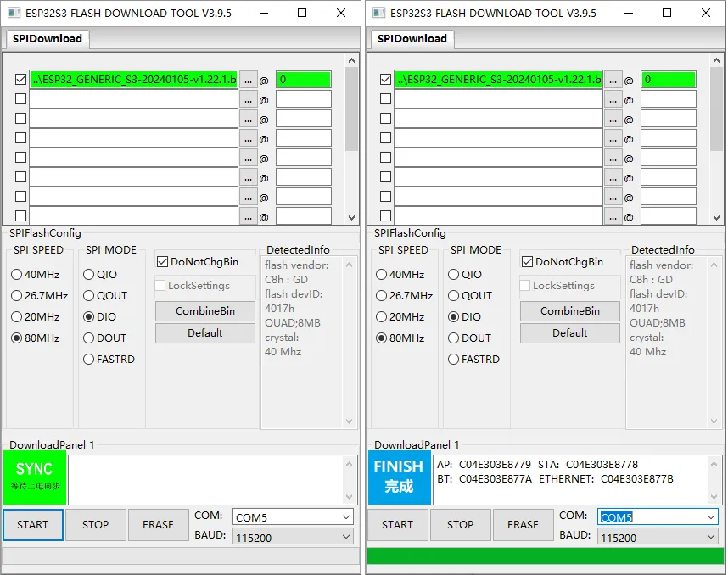Click the first row browse button in the left window

tap(248, 80)
